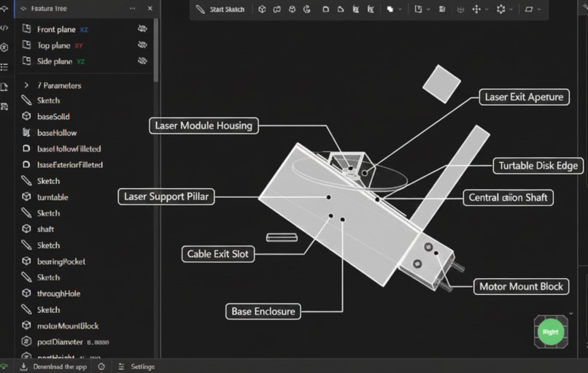Screen dimensions: 588x373
Task: Open the Move tool dropdown arrow
Action: (x=487, y=9)
